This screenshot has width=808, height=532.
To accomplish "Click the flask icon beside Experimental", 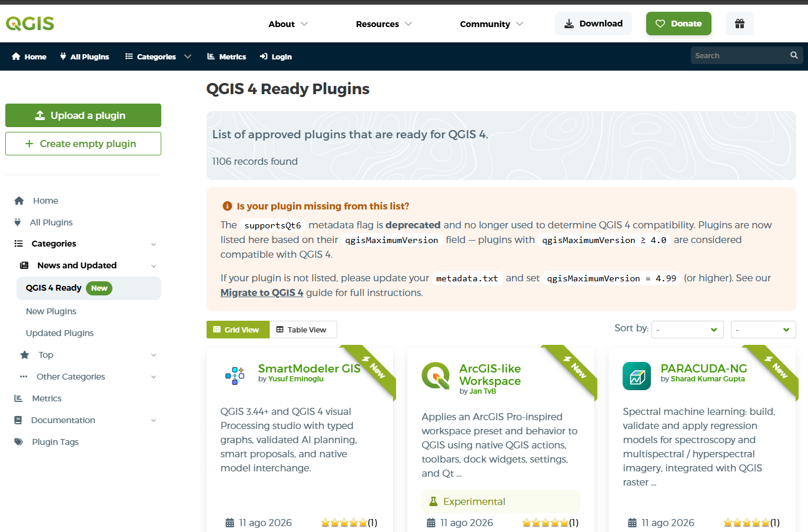I will click(434, 501).
